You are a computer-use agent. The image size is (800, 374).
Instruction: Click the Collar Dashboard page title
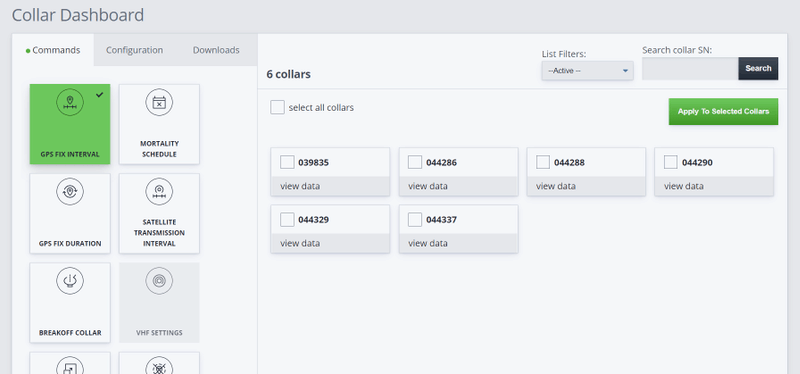78,15
